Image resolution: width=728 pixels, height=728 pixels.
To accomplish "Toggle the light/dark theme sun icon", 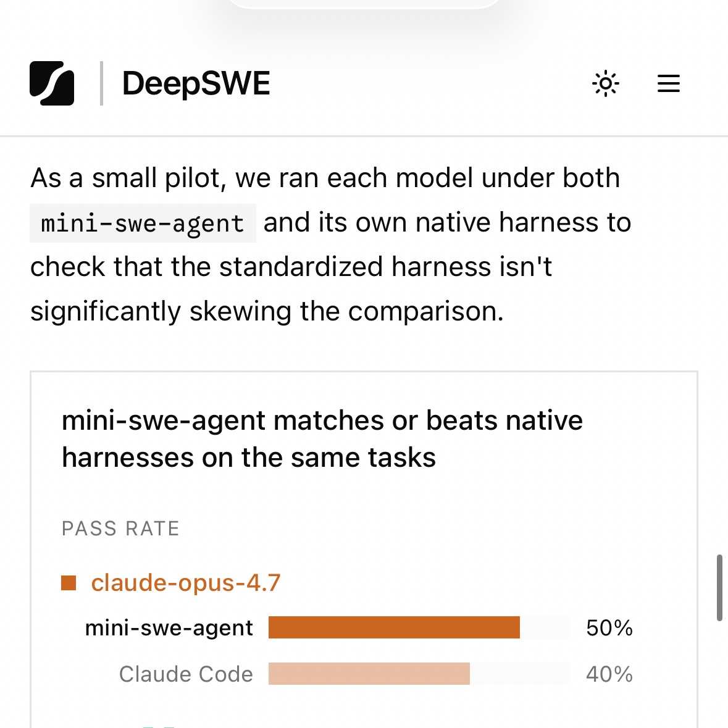I will 605,83.
